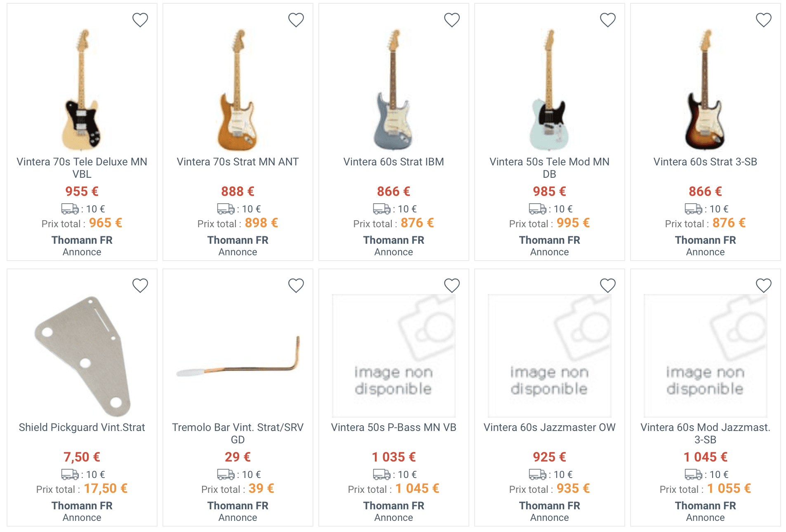
Task: Click the heart on Vintera 50s P-Bass MN VB
Action: [452, 285]
